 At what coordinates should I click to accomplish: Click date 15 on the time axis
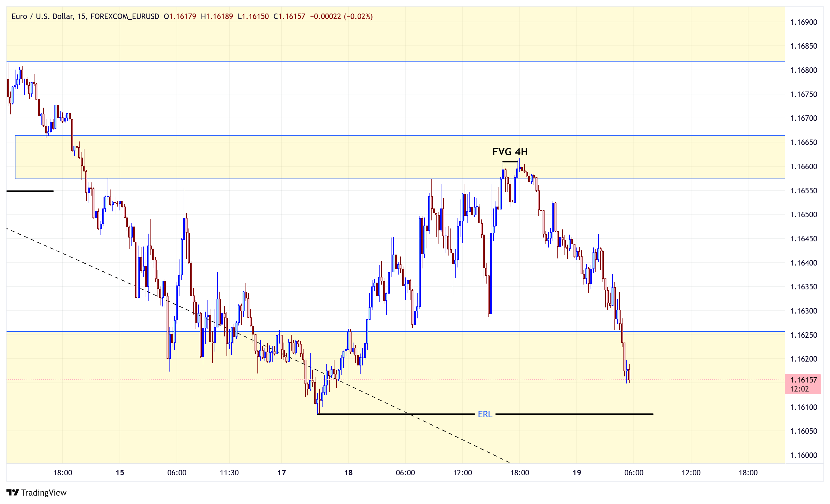coord(120,472)
